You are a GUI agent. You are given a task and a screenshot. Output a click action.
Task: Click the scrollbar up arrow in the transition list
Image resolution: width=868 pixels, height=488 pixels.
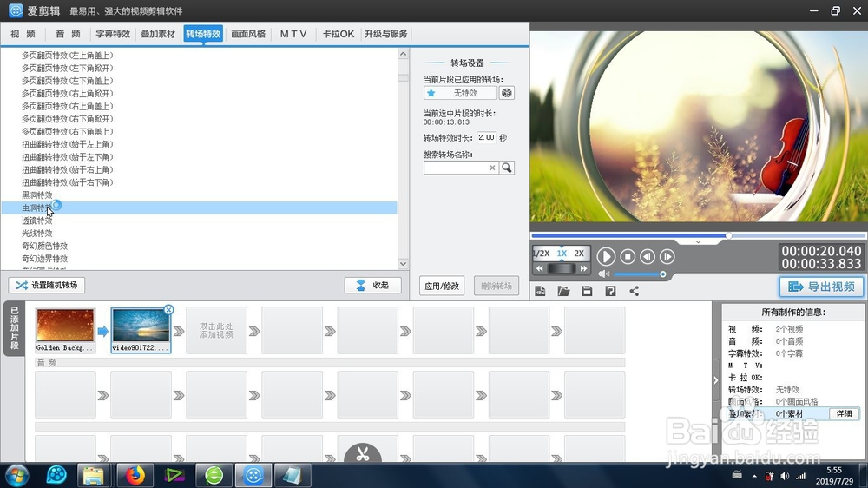click(403, 54)
